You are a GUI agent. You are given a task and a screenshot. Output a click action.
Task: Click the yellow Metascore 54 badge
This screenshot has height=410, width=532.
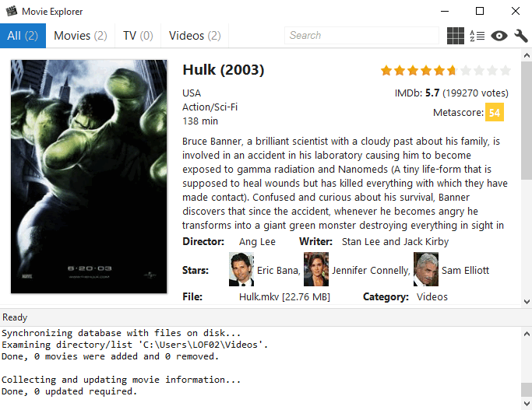(495, 112)
